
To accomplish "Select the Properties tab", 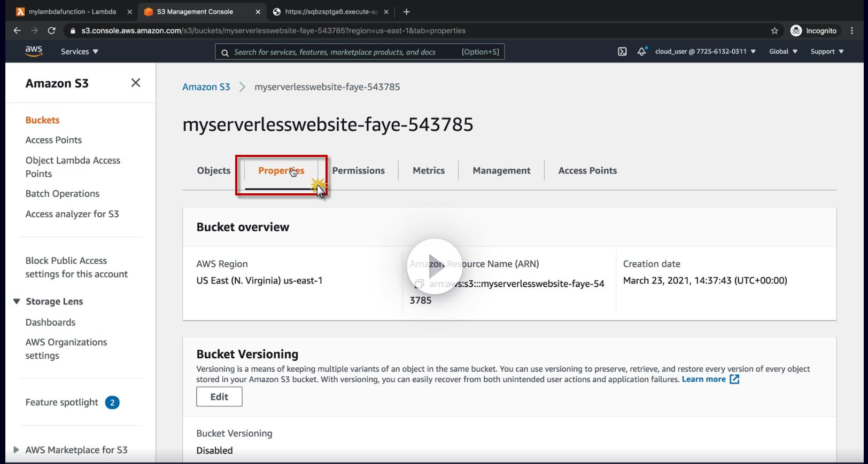I will 281,171.
